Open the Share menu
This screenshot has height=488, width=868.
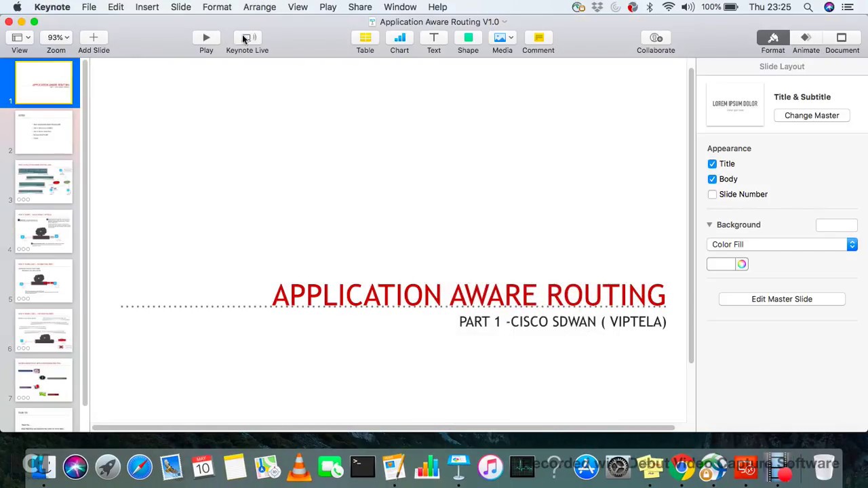coord(360,7)
